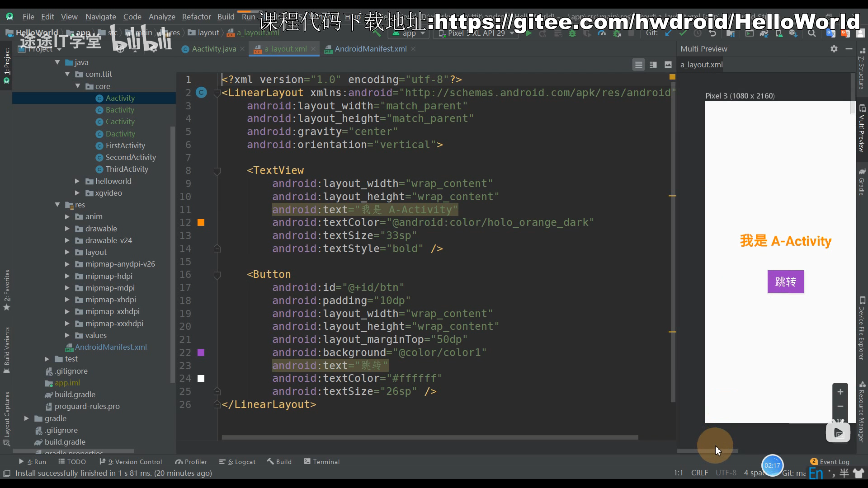
Task: Click orange color swatch on line 12
Action: 201,222
